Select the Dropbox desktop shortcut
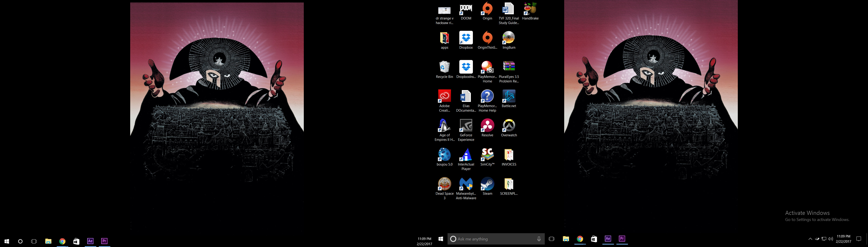 coord(466,41)
